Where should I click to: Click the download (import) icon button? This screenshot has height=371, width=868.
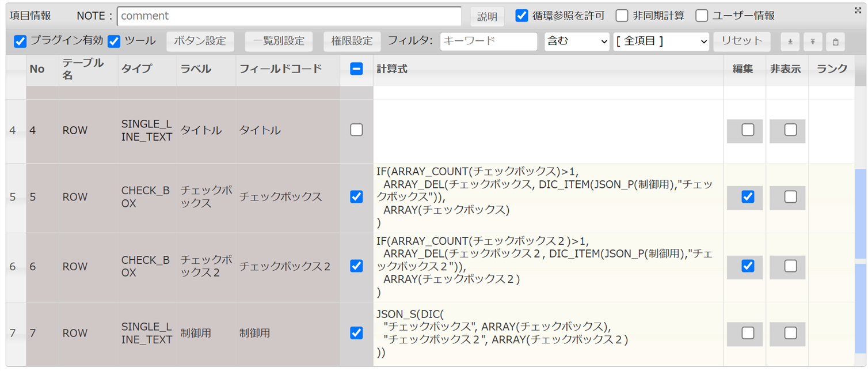click(x=790, y=41)
